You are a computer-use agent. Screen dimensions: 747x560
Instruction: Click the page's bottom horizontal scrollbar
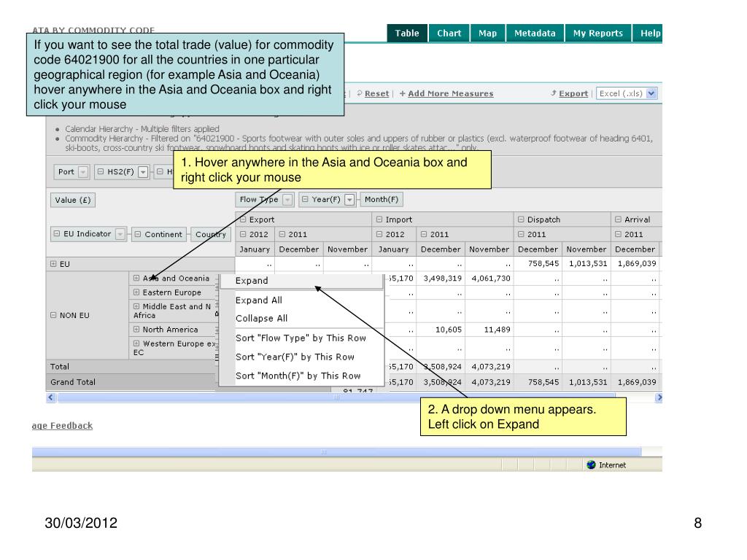point(336,451)
